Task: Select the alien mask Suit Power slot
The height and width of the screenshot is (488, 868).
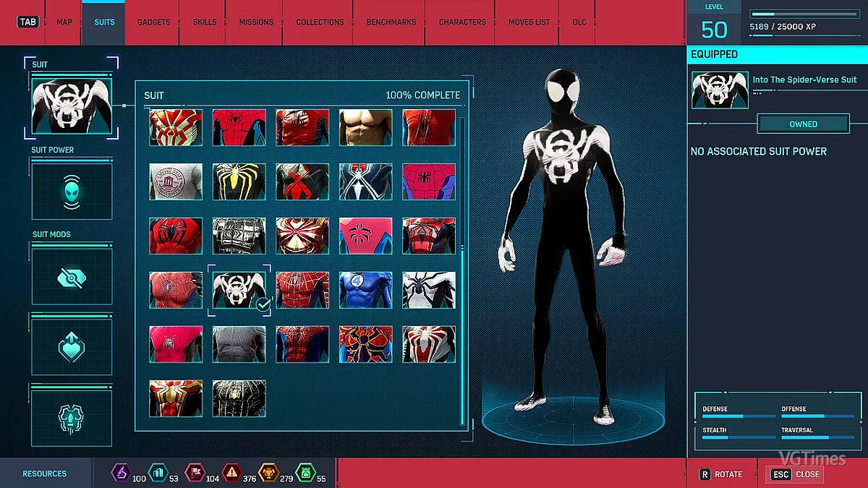Action: click(71, 191)
